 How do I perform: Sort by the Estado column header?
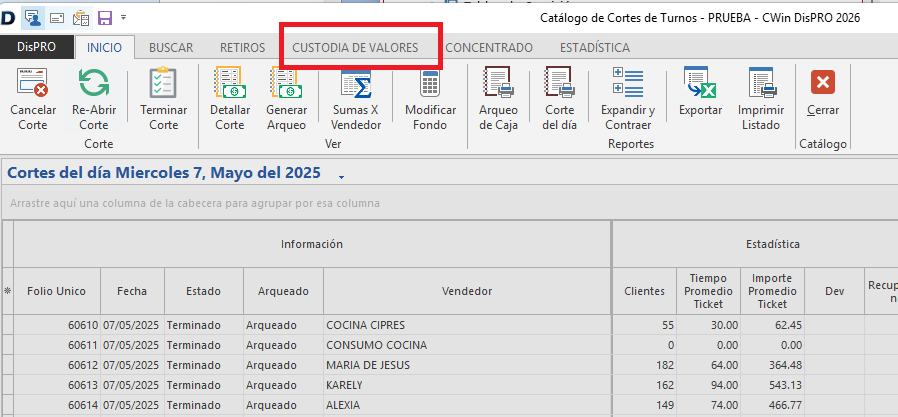(203, 291)
